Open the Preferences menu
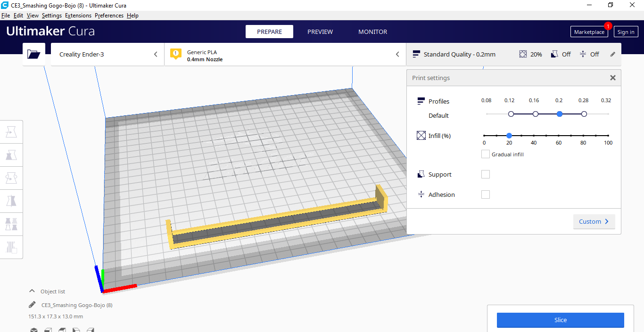 (109, 16)
